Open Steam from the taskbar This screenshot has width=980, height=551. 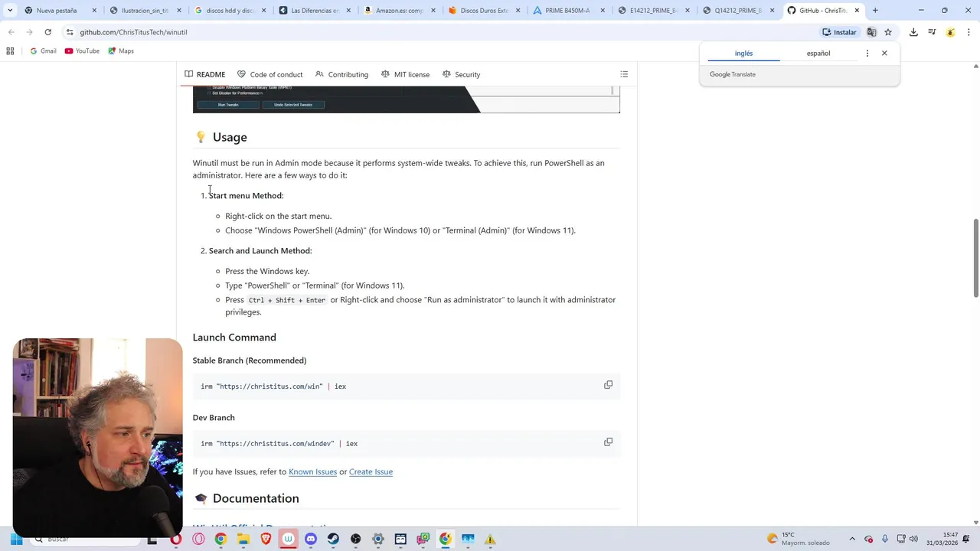pyautogui.click(x=333, y=539)
